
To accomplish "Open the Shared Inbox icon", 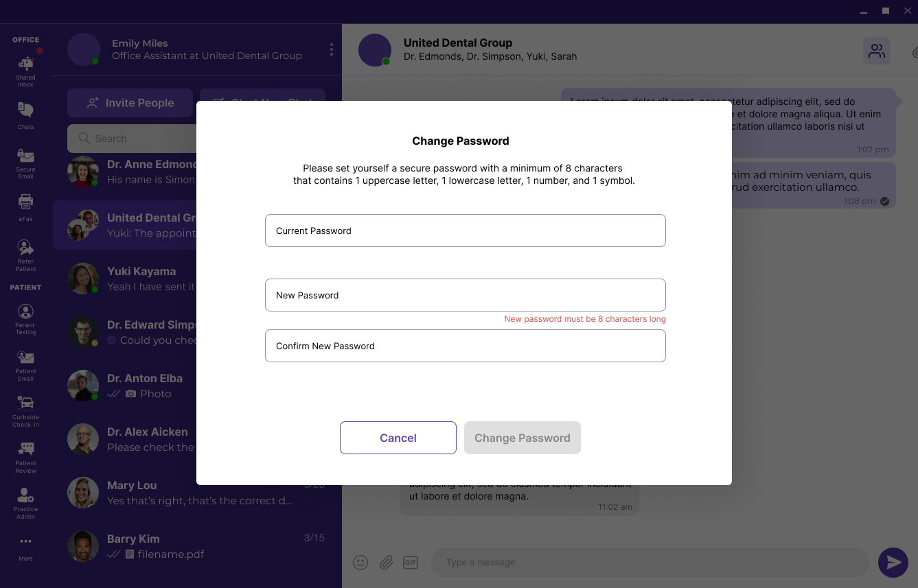I will (25, 65).
